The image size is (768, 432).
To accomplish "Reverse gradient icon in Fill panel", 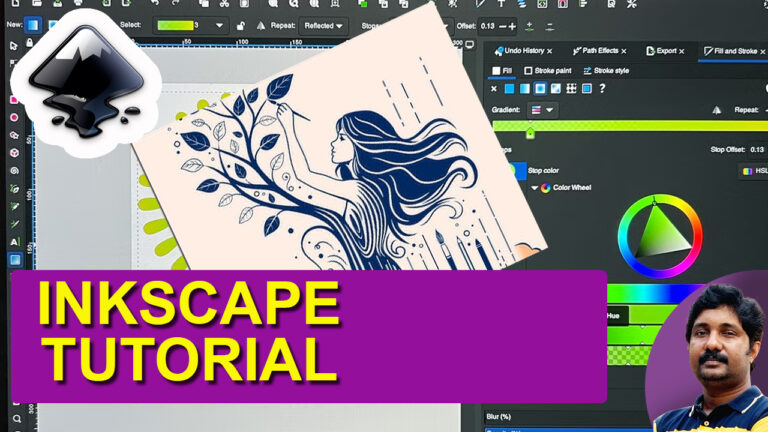I will pyautogui.click(x=717, y=110).
